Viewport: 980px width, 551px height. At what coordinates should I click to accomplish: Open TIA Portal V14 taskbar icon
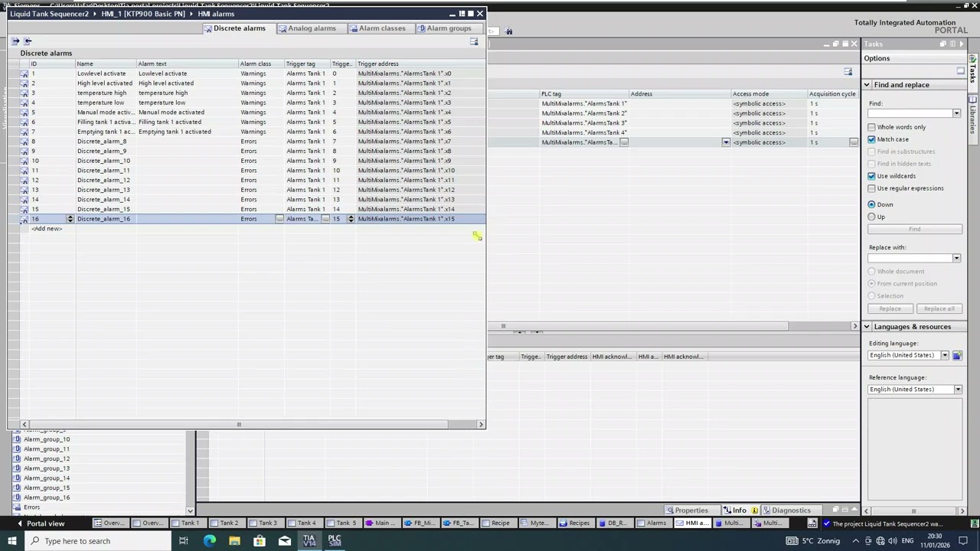(309, 540)
